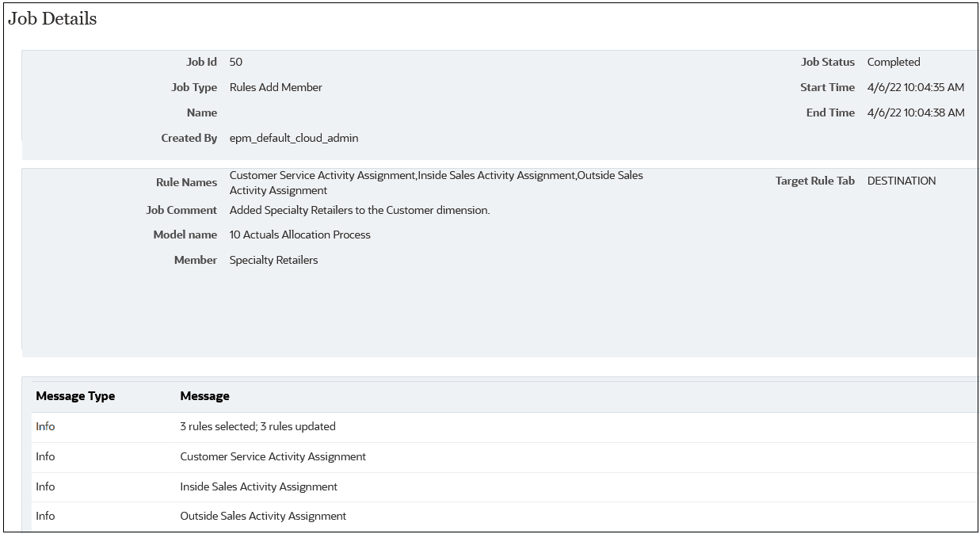Click the first Info label in messages
Viewport: 980px width, 534px height.
tap(45, 426)
